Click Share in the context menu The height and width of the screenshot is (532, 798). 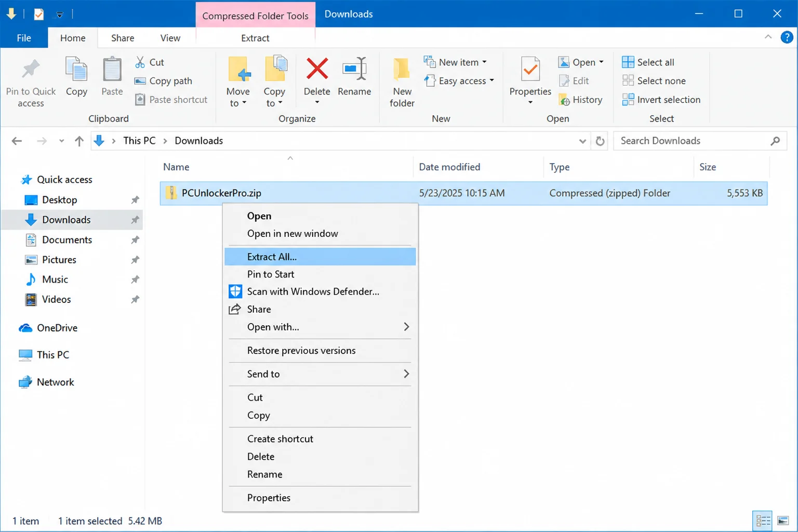(x=320, y=309)
